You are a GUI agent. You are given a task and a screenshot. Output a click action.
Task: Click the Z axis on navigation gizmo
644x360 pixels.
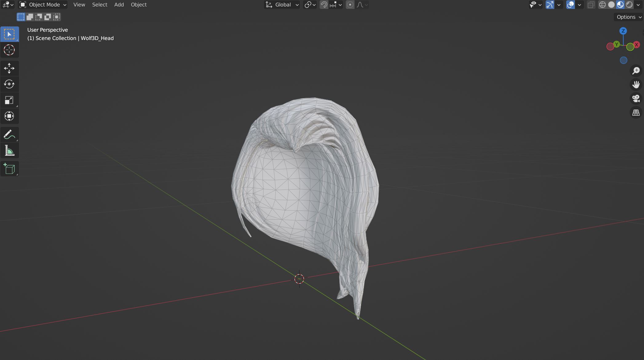(x=623, y=31)
